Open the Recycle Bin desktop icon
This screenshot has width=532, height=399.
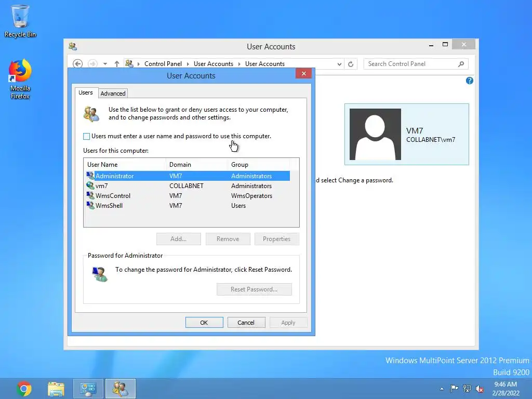tap(20, 21)
